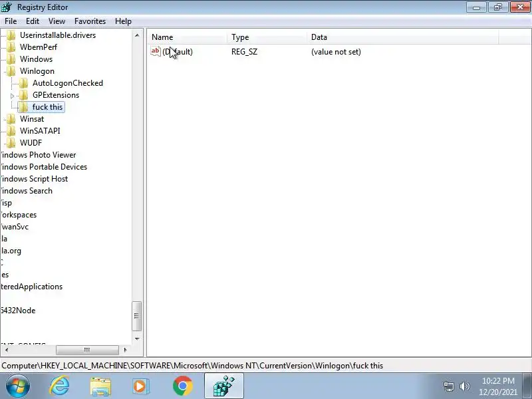Click the tree horizontal scroll left arrow
This screenshot has height=399, width=532.
point(6,350)
